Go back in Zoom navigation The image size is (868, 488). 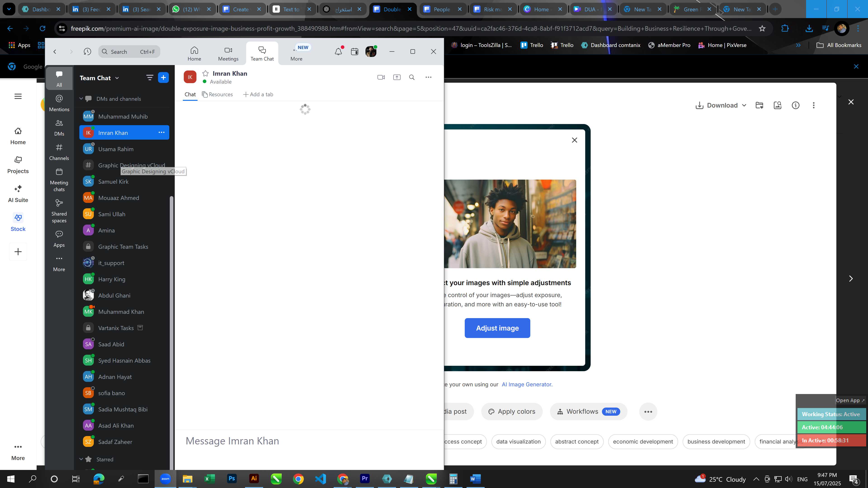pos(54,52)
